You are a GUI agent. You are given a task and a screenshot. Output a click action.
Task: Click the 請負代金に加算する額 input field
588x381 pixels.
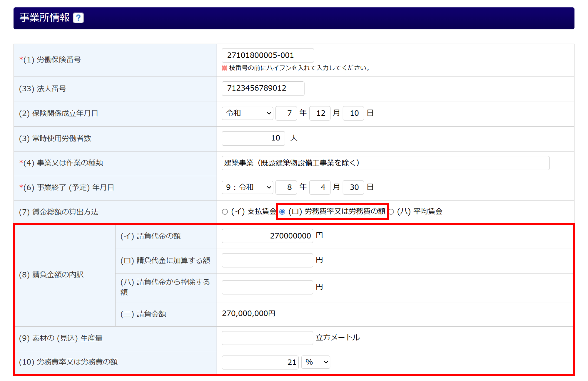coord(267,260)
